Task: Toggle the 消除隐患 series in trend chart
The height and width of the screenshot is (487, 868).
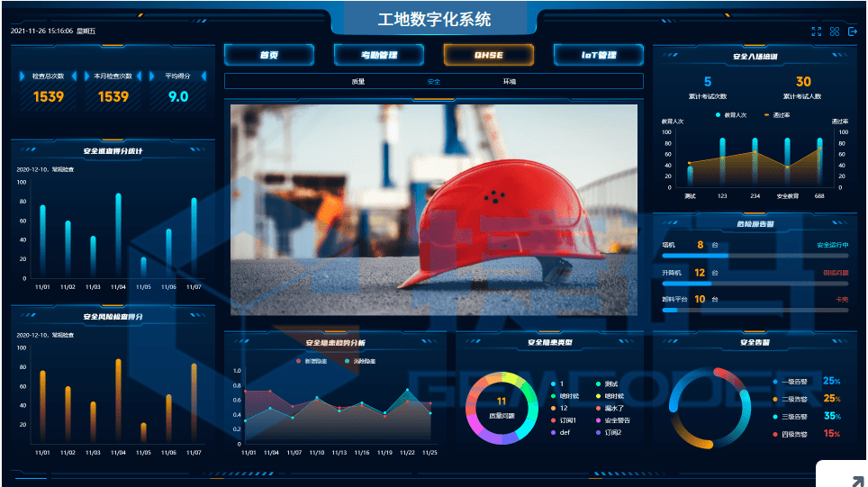Action: 354,361
